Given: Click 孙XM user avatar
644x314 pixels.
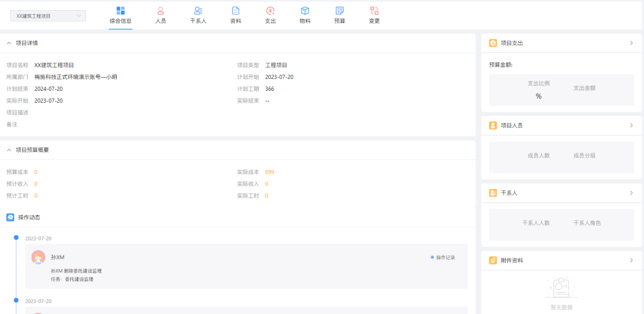Looking at the screenshot, I should (x=38, y=257).
